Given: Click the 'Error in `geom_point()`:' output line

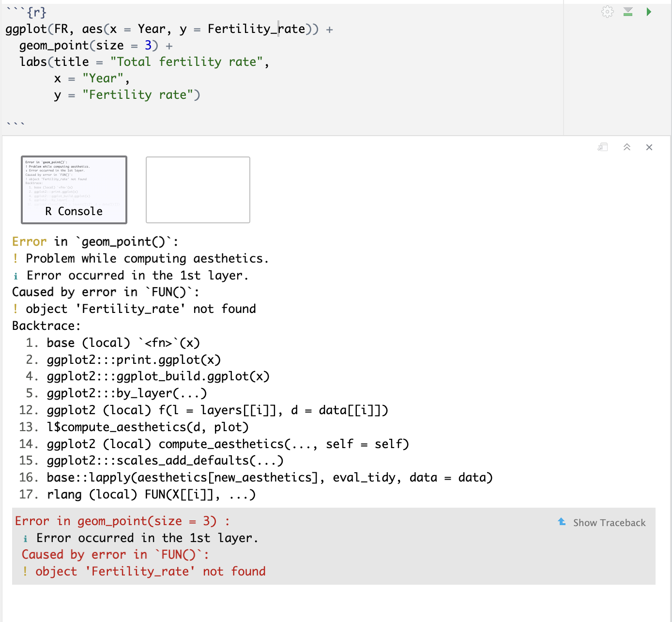Looking at the screenshot, I should (x=95, y=242).
